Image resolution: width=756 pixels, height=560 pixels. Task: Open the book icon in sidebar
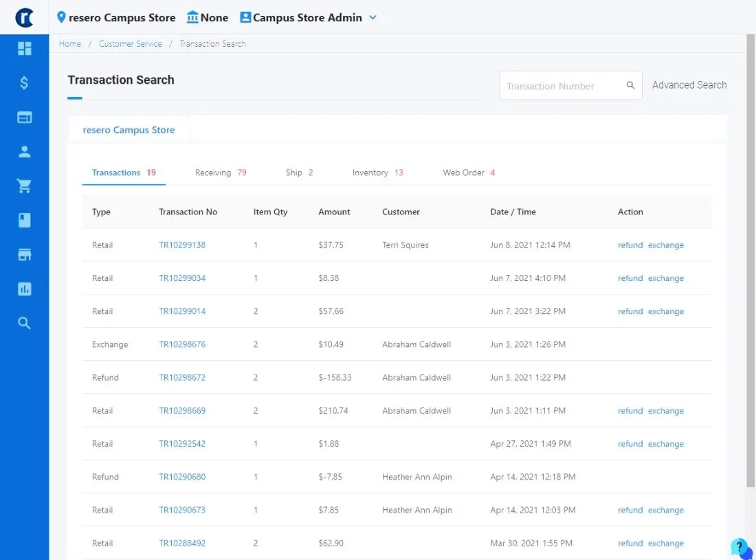click(24, 221)
